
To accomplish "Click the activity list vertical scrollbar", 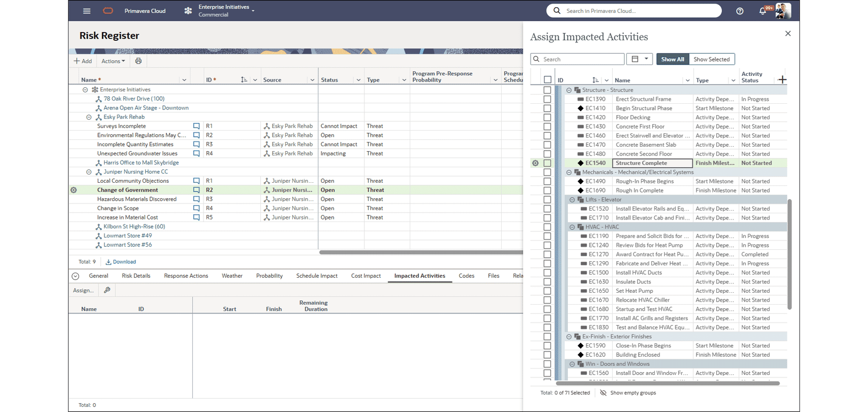I will [789, 253].
